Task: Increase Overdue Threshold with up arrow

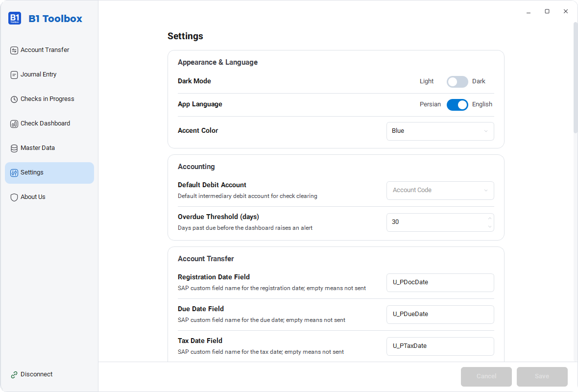Action: [x=489, y=219]
